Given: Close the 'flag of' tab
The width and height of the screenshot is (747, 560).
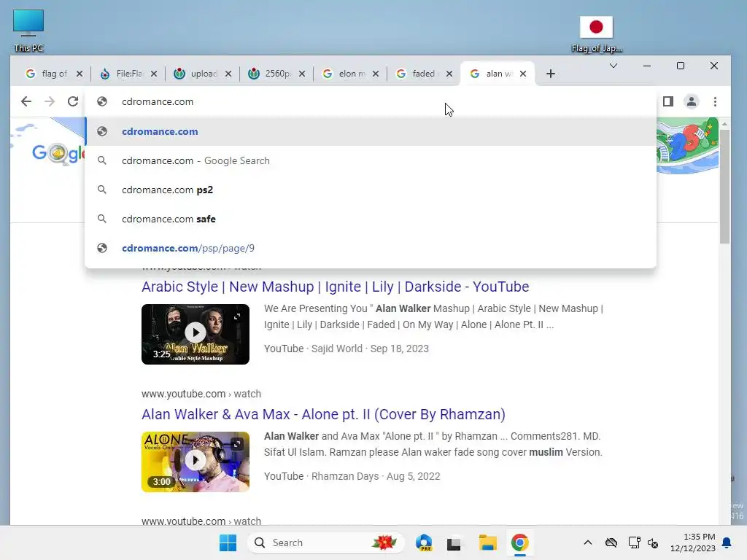Looking at the screenshot, I should coord(80,74).
